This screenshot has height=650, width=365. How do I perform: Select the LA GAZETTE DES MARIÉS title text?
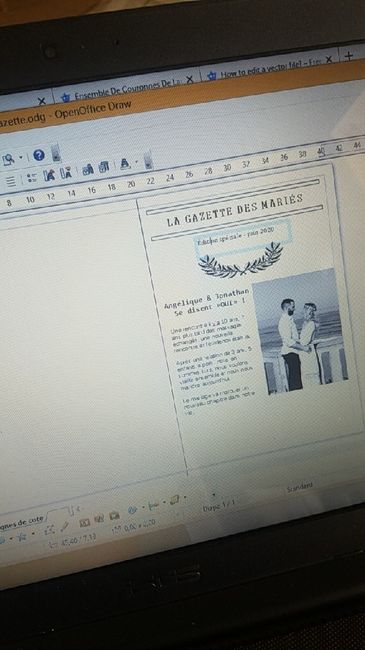click(x=235, y=210)
